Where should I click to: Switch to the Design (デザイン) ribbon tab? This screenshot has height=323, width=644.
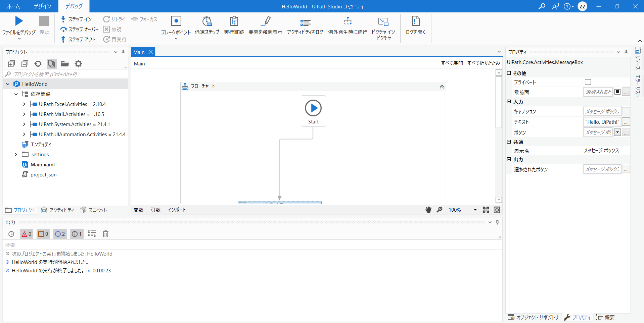coord(43,6)
